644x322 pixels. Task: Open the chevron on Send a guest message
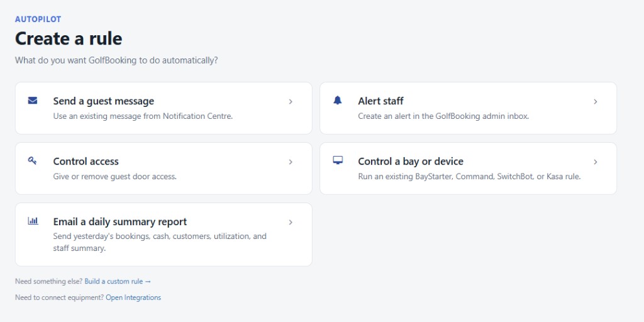coord(291,101)
